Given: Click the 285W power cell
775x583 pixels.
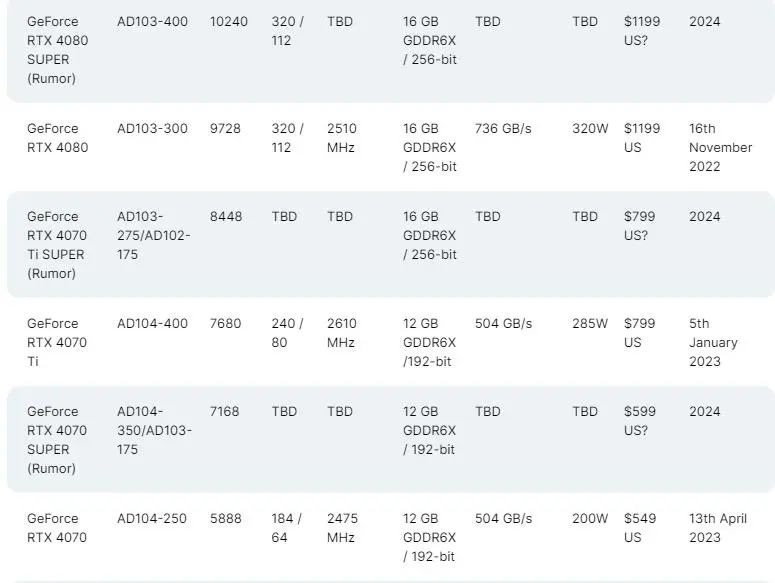Looking at the screenshot, I should (590, 323).
